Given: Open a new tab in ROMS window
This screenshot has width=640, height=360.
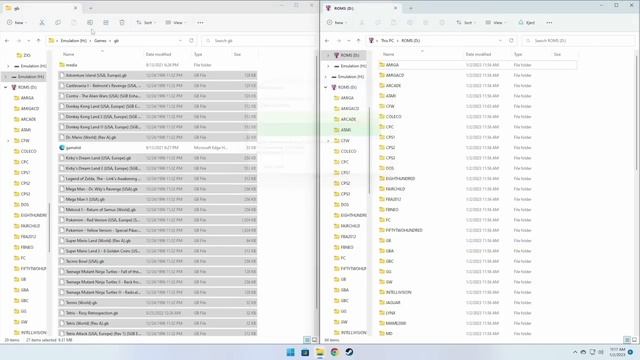Looking at the screenshot, I should click(x=411, y=8).
